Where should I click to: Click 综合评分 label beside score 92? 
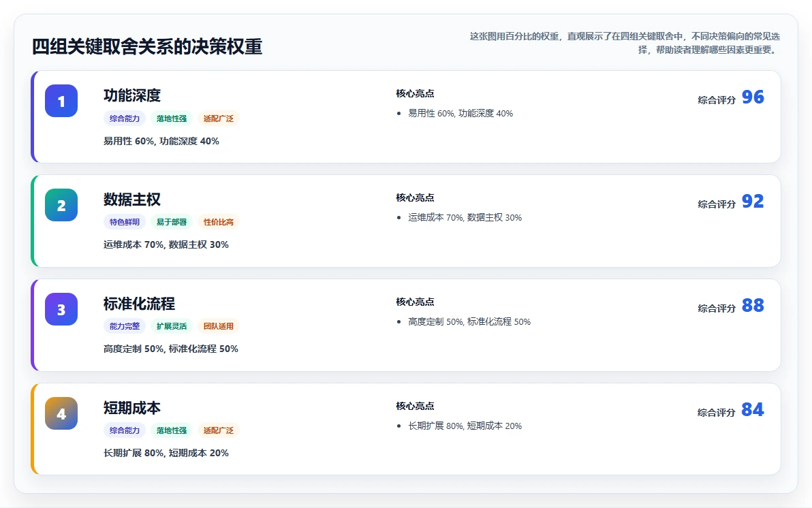pos(717,204)
